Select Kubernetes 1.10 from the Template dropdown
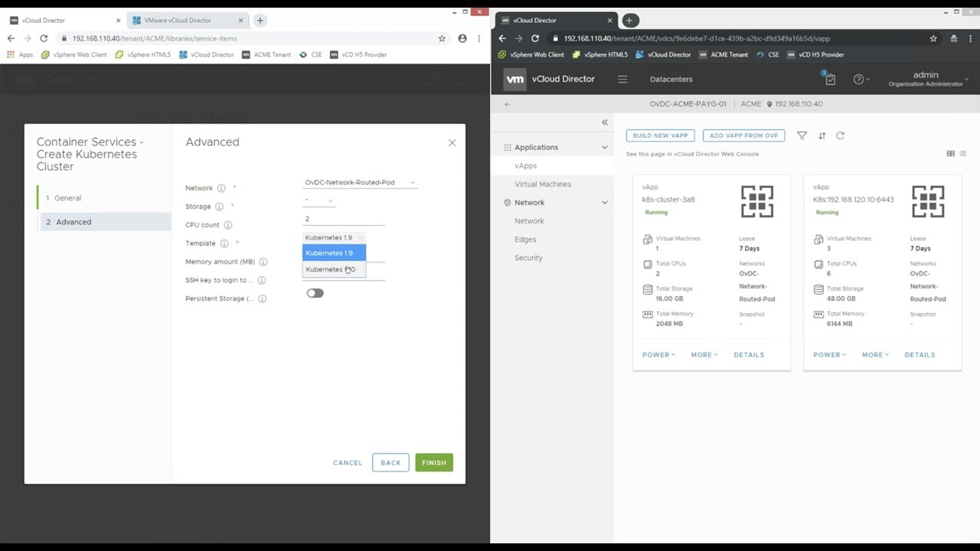 (x=330, y=269)
